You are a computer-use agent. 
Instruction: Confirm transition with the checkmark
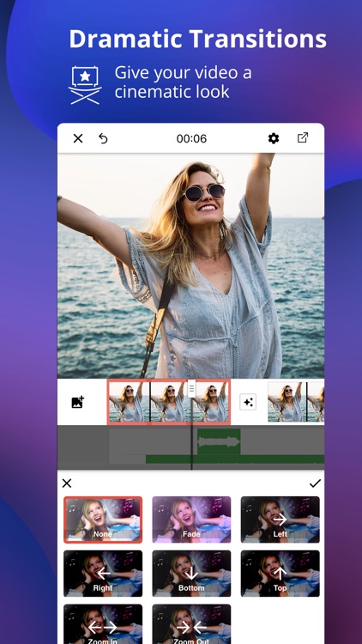tap(315, 483)
